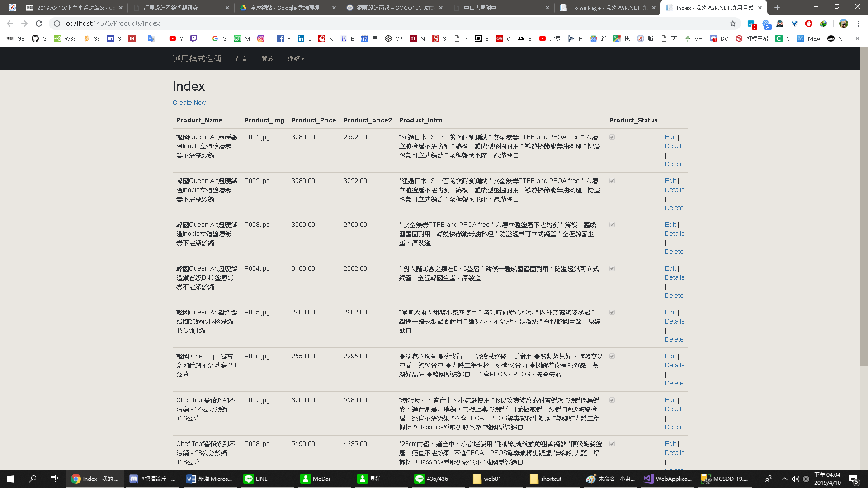
Task: Open the Google Translate bookmark labeled T
Action: [155, 38]
